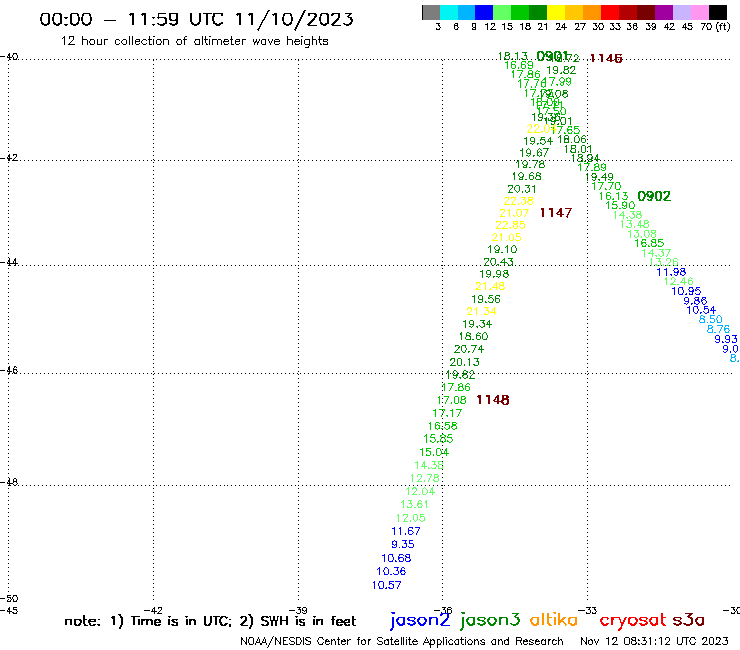Click the wave height value 18.60
Screen dimensions: 740x650
pos(473,337)
